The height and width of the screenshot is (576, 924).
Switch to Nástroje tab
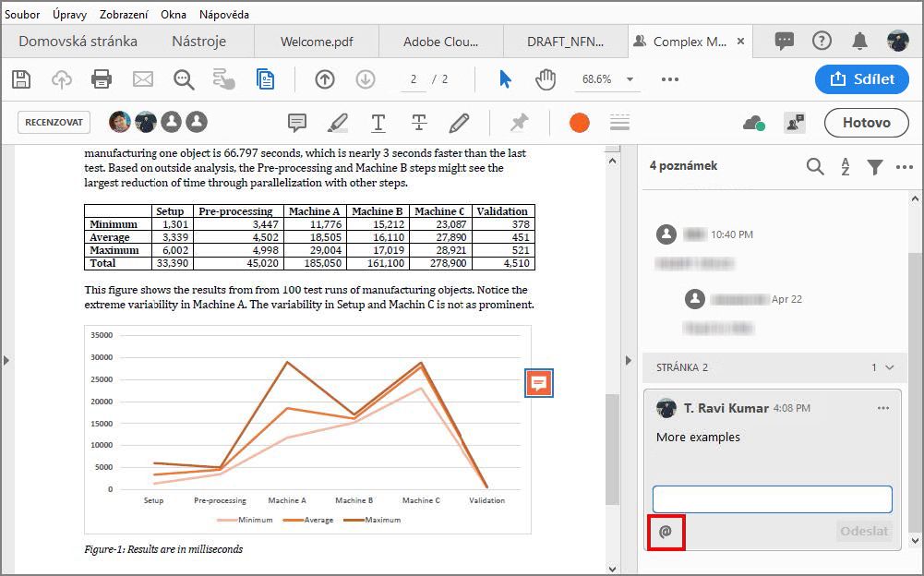click(x=199, y=42)
